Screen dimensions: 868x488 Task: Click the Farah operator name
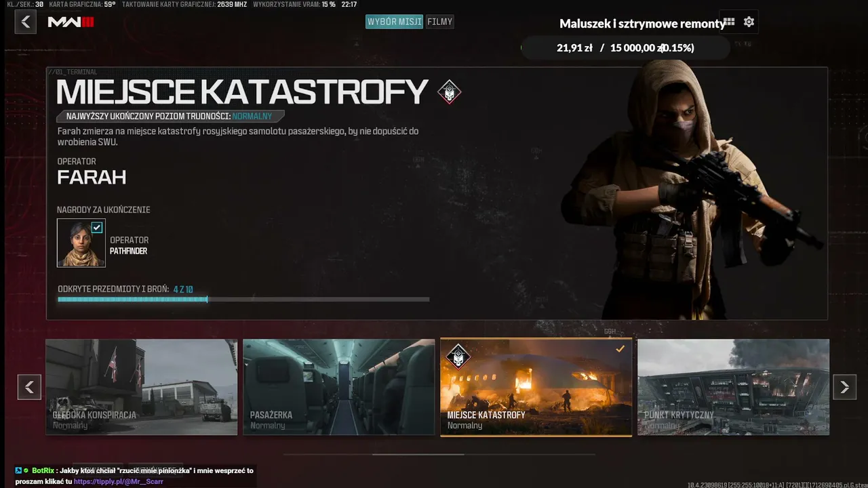(92, 178)
